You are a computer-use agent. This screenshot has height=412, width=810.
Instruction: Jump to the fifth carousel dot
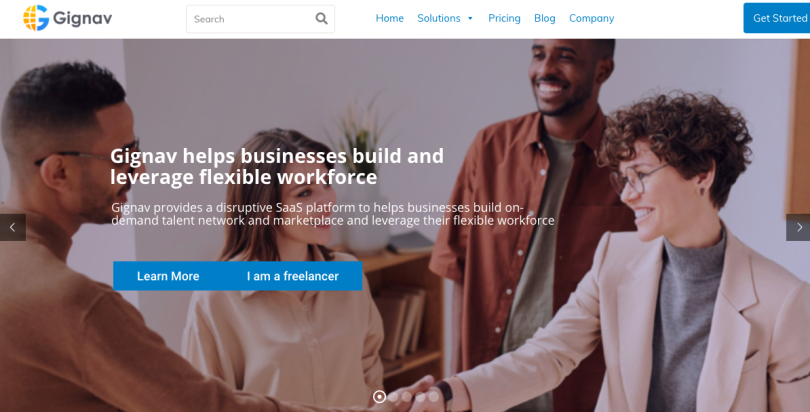click(x=433, y=397)
